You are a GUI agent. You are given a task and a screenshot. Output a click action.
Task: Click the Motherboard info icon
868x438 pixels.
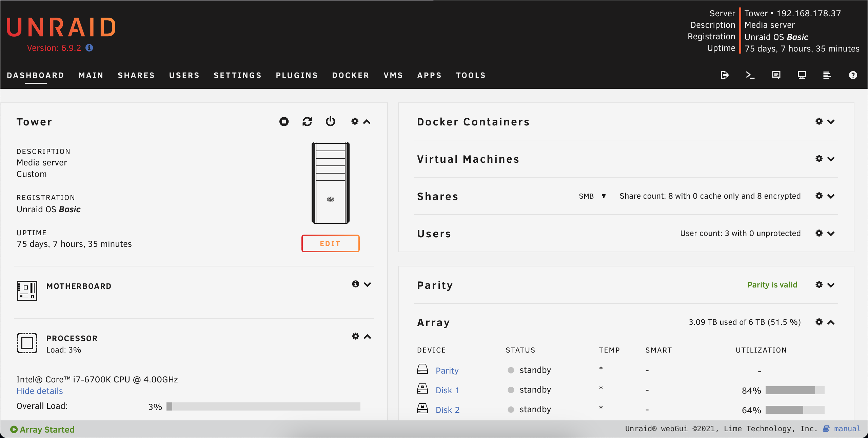[x=355, y=284]
